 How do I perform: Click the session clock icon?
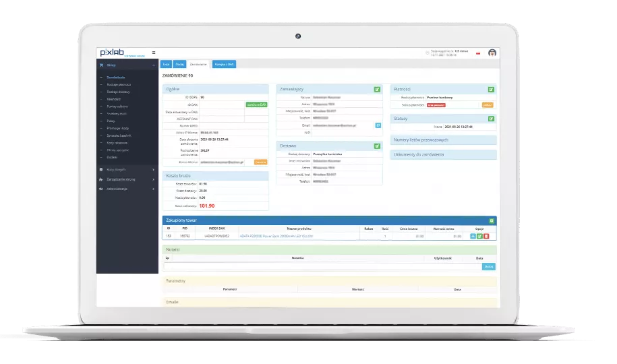pos(428,53)
